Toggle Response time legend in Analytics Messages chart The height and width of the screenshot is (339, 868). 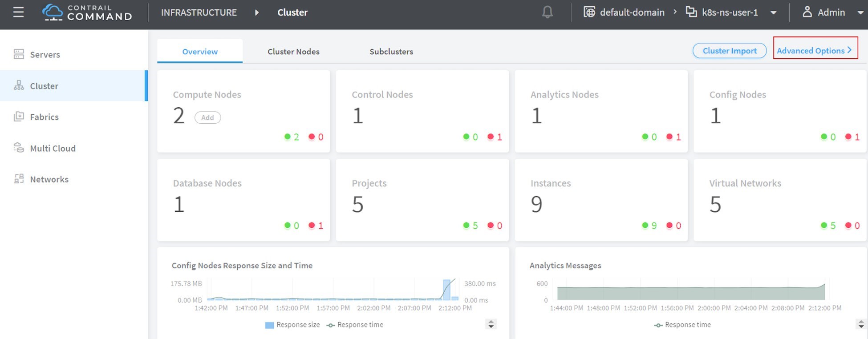[682, 325]
